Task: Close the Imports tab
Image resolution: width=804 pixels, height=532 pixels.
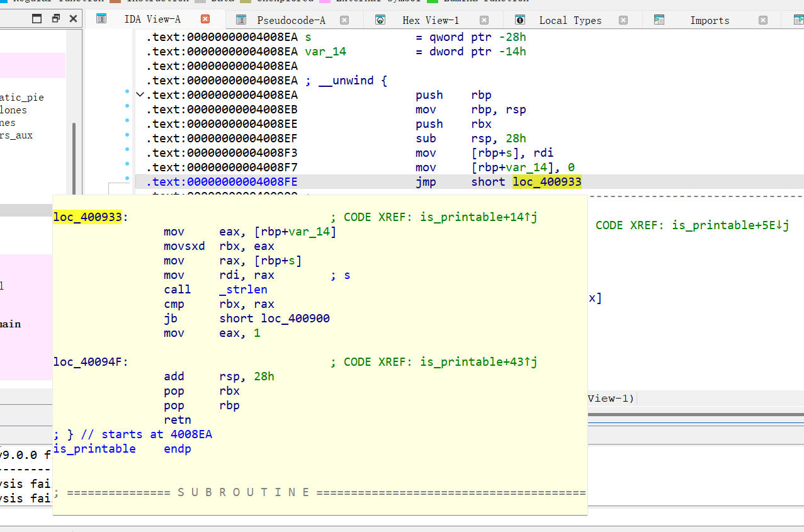Action: click(763, 20)
